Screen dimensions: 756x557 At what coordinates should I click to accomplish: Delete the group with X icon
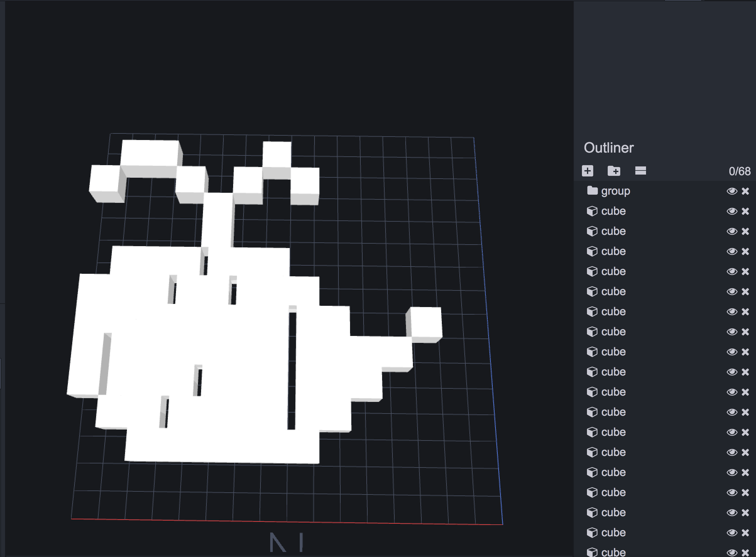(x=745, y=191)
